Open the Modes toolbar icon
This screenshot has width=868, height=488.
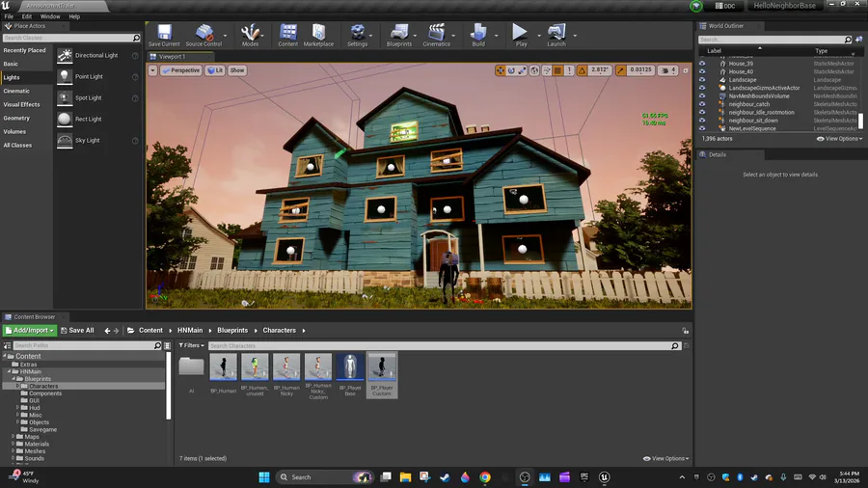(x=250, y=36)
